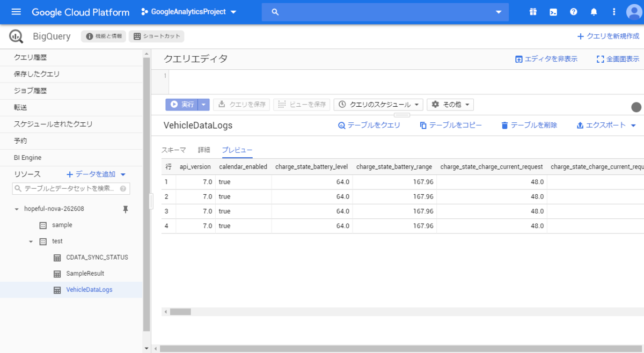Collapse the test dataset node
644x353 pixels.
pyautogui.click(x=31, y=241)
